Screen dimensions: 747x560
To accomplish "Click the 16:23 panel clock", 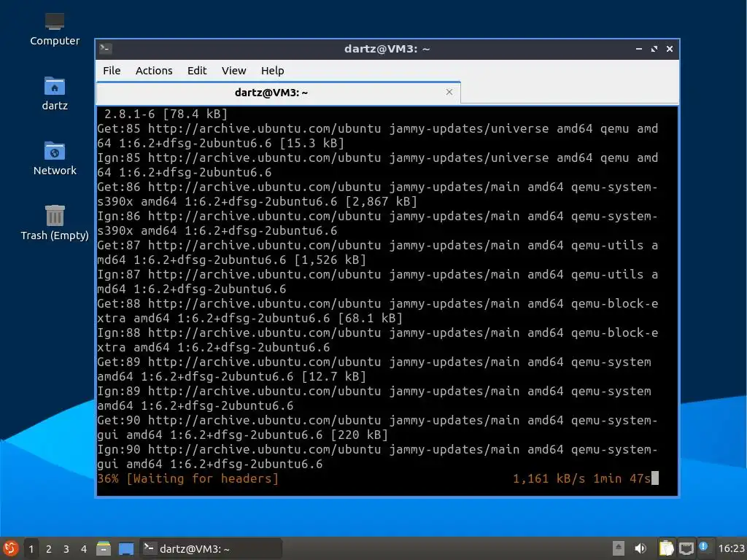I will (x=731, y=548).
